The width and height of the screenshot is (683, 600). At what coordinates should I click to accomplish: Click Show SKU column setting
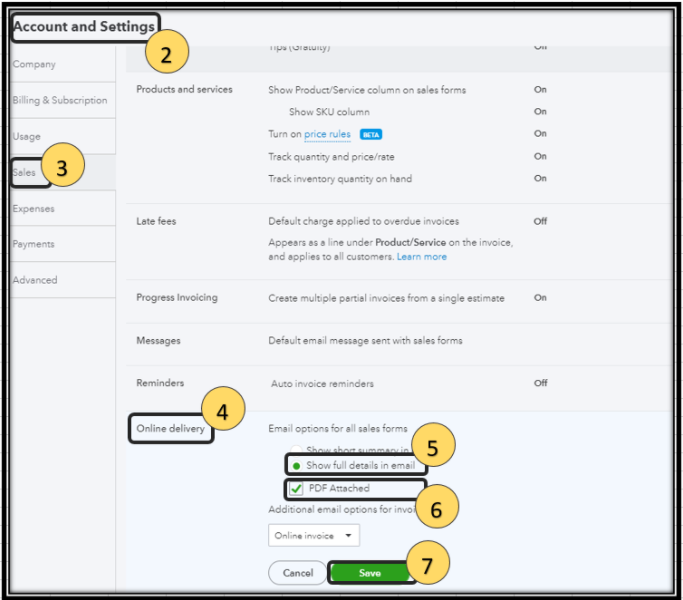[329, 112]
